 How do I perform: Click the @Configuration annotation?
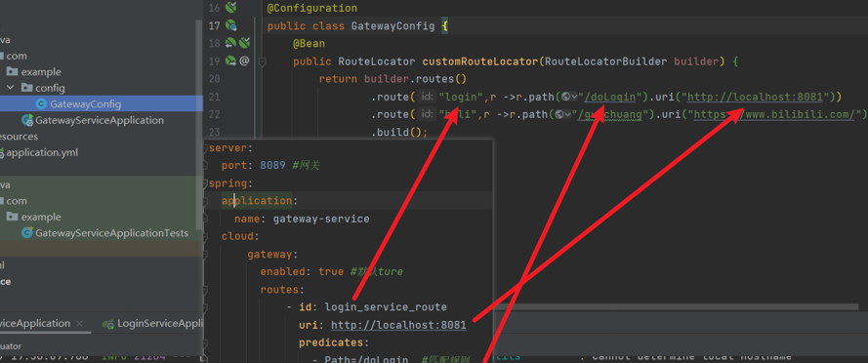(312, 9)
